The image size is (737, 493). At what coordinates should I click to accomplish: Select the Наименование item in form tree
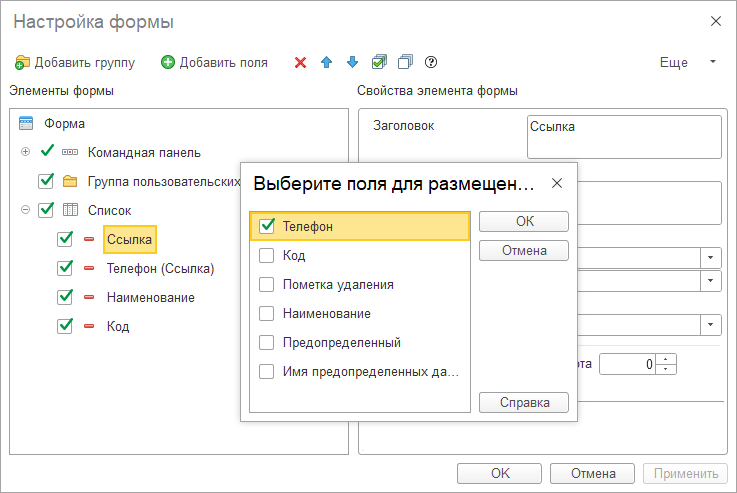point(150,298)
